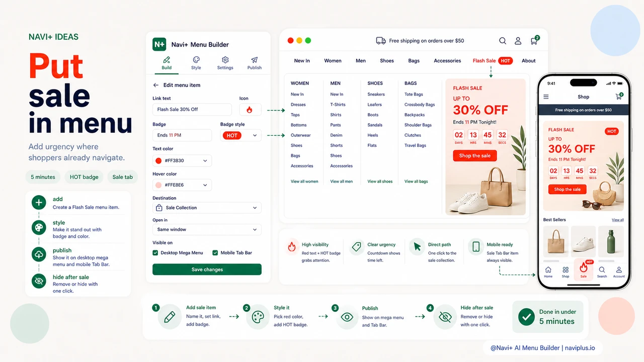Click the publish cloud upload icon

(x=39, y=255)
